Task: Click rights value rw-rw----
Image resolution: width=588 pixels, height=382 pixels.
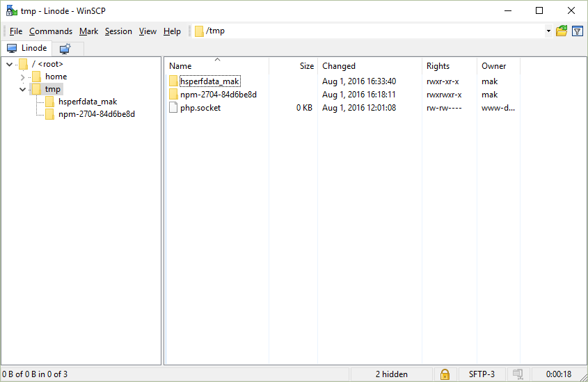Action: pos(444,108)
